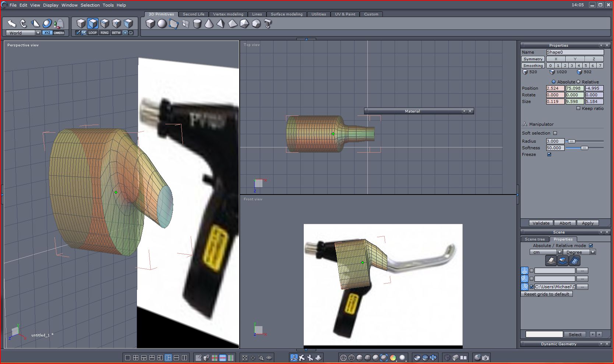Click the LOOP selection button
Image resolution: width=614 pixels, height=364 pixels.
coord(93,33)
